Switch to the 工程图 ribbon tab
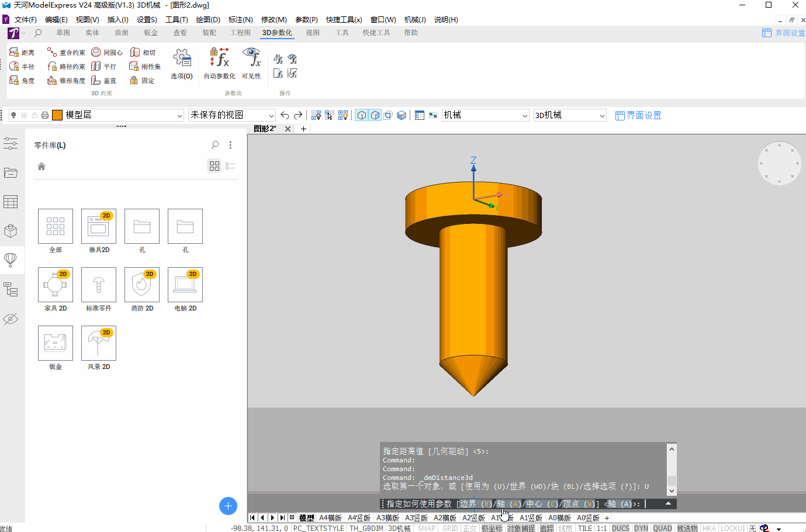806x532 pixels. 240,33
